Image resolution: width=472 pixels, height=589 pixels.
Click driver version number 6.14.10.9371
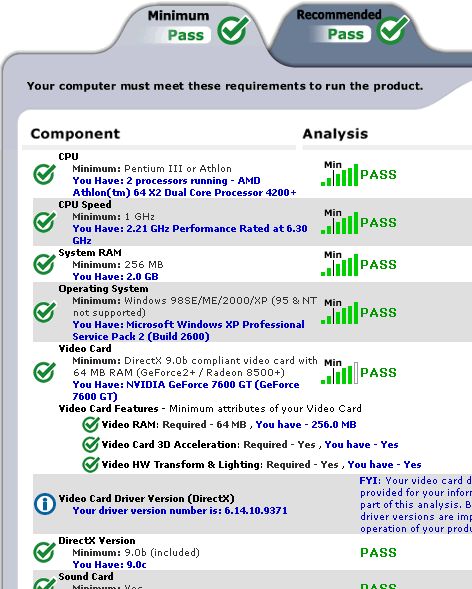[256, 511]
